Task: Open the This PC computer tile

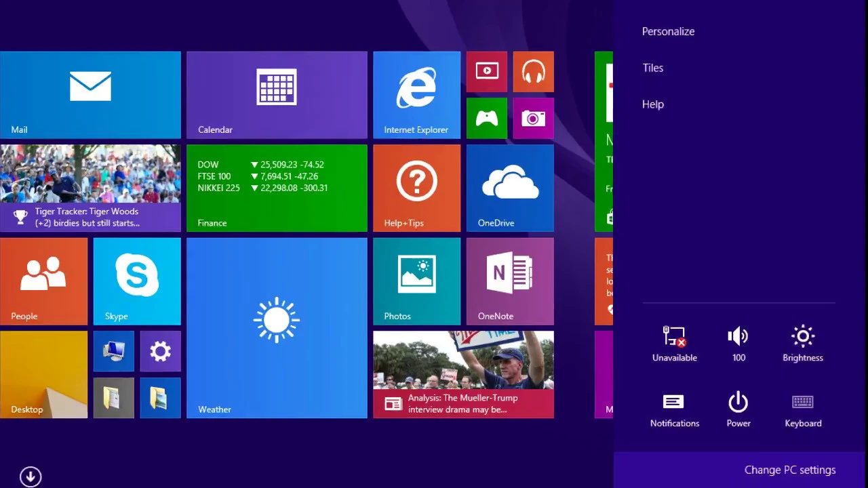Action: (x=114, y=351)
